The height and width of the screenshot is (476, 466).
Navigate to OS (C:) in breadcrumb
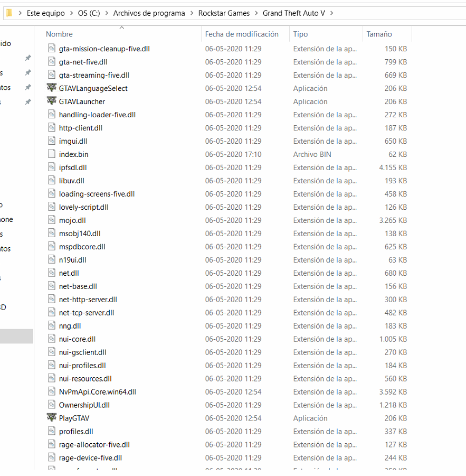89,13
